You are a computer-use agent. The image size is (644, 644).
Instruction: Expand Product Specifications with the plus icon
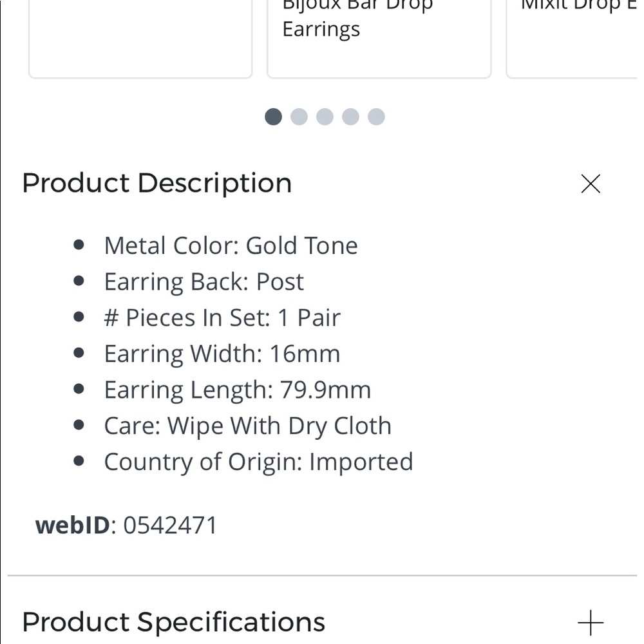coord(590,621)
